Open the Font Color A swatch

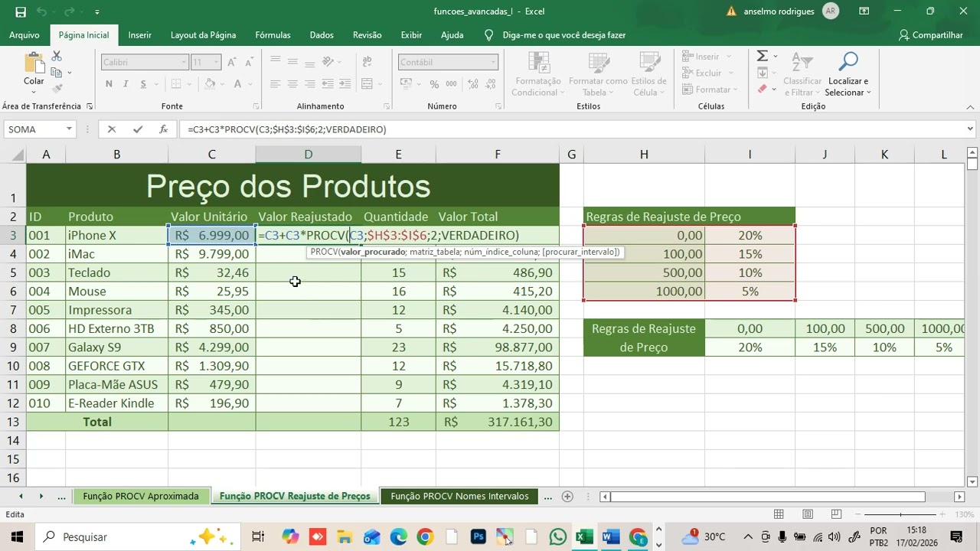[238, 84]
